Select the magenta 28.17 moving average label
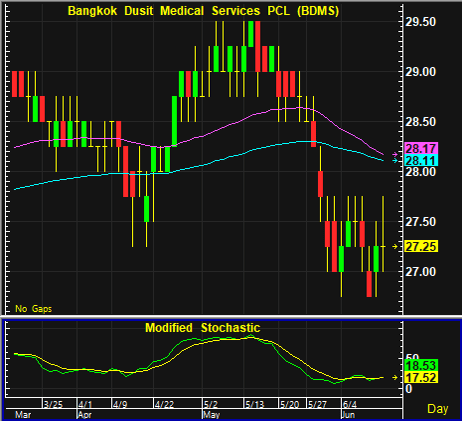 point(421,148)
